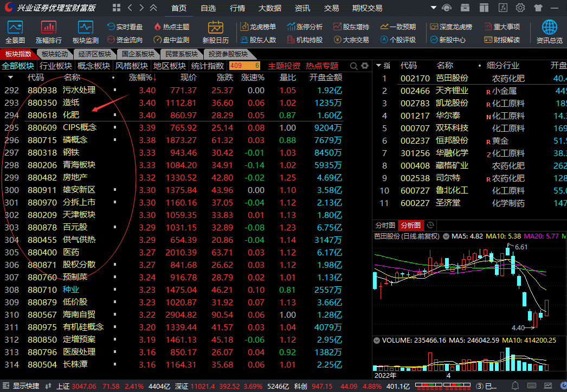This screenshot has height=392, width=567.
Task: Click the up-down arrows beside 上证
Action: coord(48,386)
